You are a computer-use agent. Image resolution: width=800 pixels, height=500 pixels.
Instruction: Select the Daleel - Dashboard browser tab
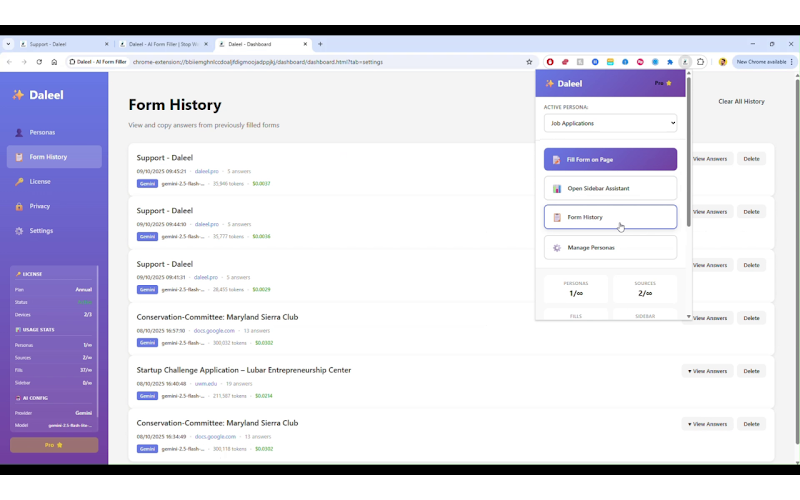tap(262, 44)
